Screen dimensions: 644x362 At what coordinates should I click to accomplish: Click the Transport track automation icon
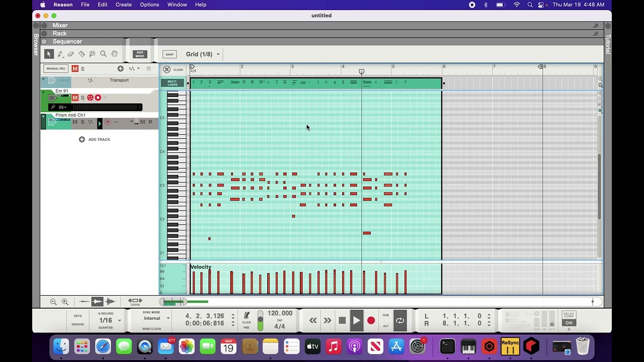point(90,80)
